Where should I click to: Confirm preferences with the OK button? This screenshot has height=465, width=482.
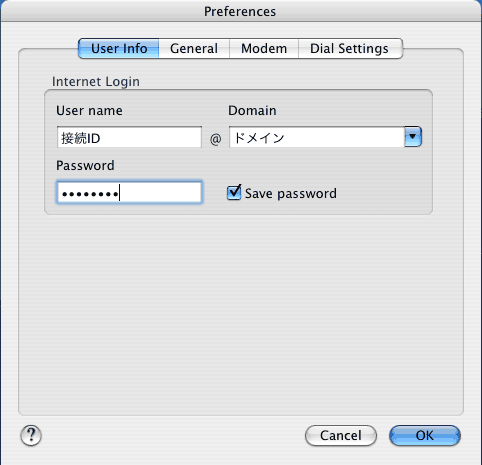pyautogui.click(x=425, y=435)
